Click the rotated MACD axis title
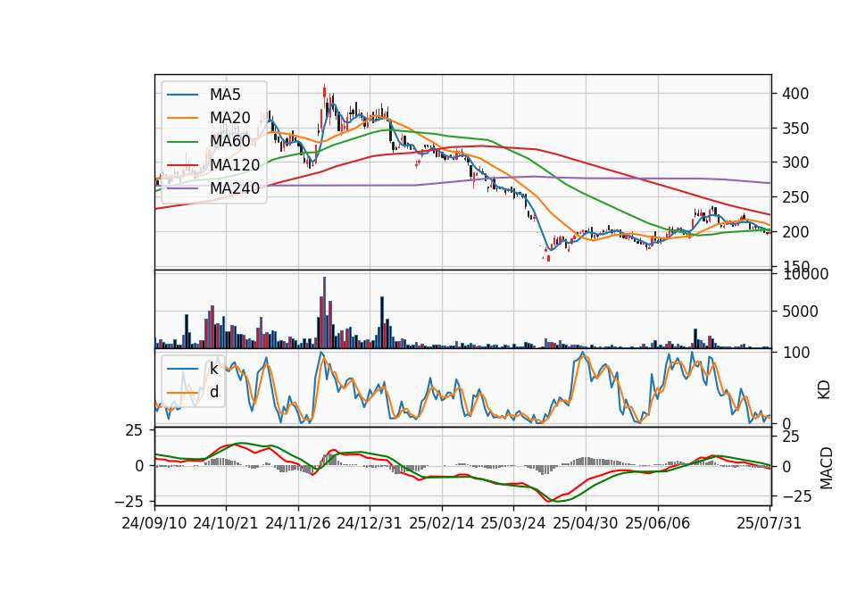Screen dimensions: 857x616 click(x=826, y=468)
